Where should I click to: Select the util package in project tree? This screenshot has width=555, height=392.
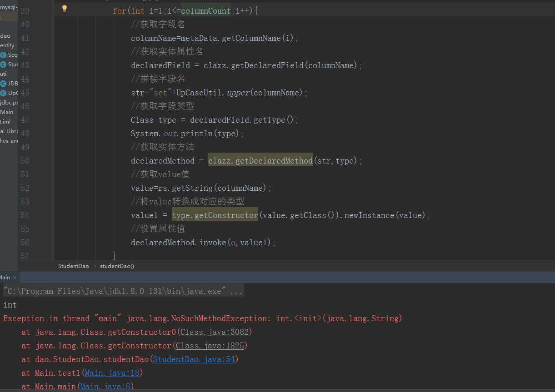(x=4, y=74)
